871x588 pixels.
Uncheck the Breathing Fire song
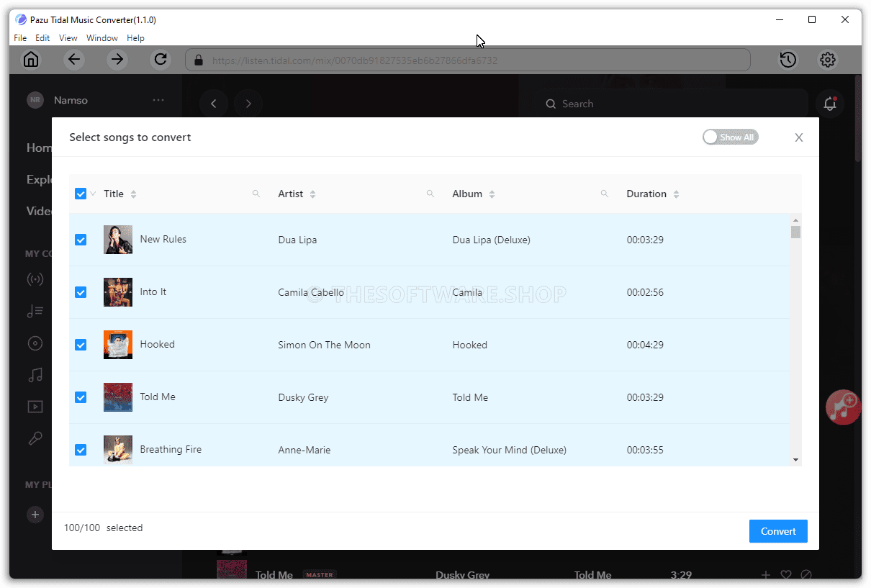click(x=81, y=450)
